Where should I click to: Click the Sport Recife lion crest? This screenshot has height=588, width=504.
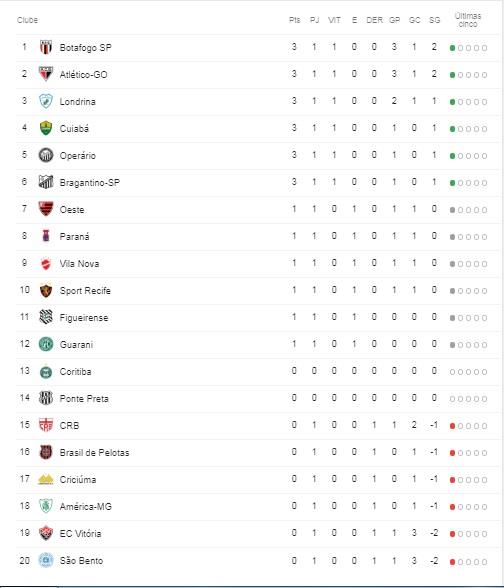coord(46,290)
